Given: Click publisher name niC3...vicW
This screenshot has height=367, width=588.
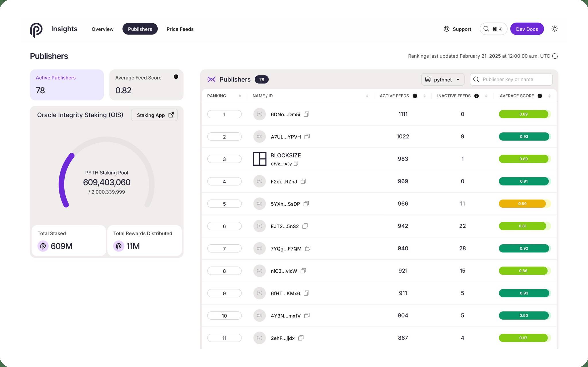Looking at the screenshot, I should [x=284, y=271].
